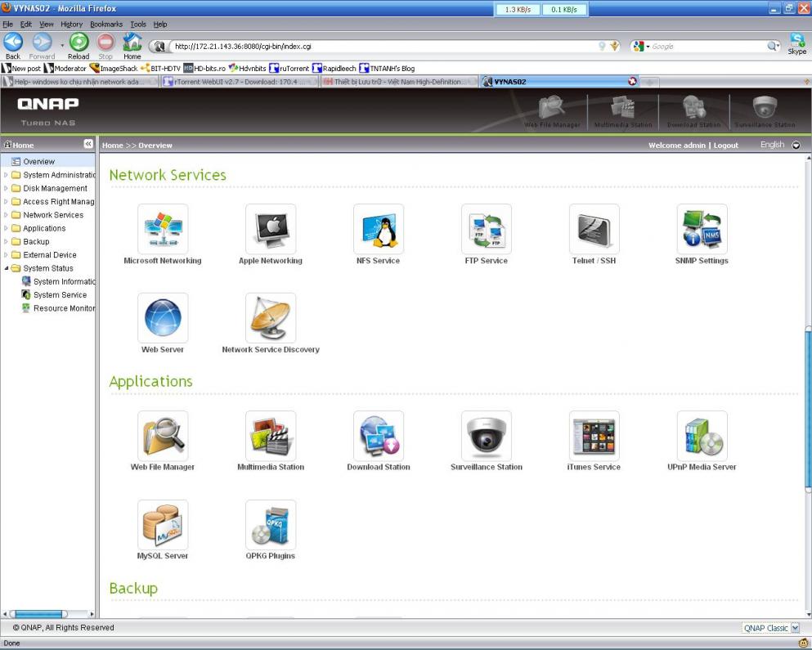Switch to rTorrent WebUI tab

(239, 82)
